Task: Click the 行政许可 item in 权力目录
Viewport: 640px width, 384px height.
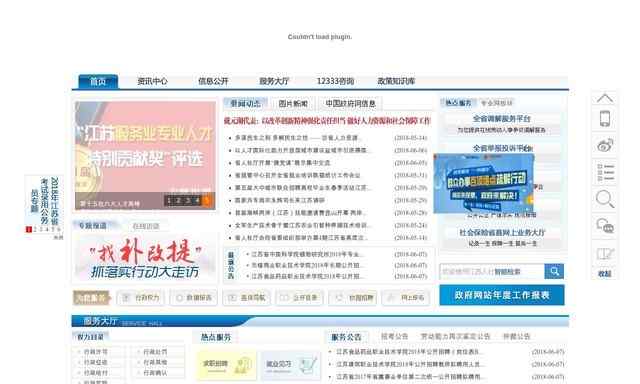Action: click(x=96, y=352)
